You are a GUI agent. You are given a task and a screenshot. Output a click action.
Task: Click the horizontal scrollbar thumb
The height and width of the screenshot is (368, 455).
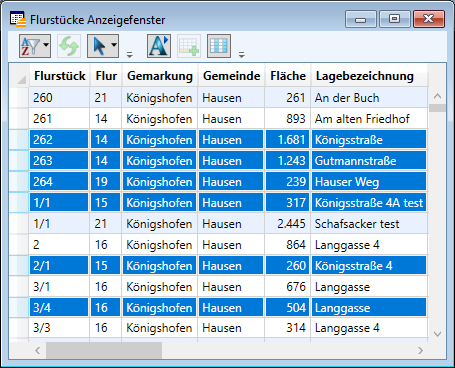click(104, 350)
